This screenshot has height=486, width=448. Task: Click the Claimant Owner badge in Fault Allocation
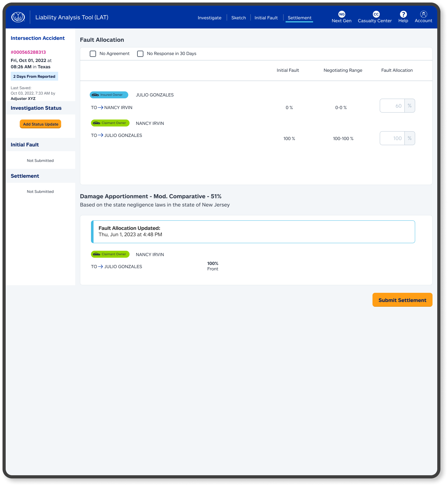pyautogui.click(x=110, y=123)
